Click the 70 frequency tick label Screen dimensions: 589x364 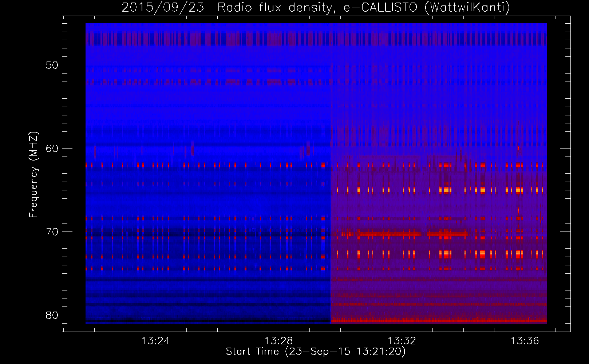click(52, 232)
